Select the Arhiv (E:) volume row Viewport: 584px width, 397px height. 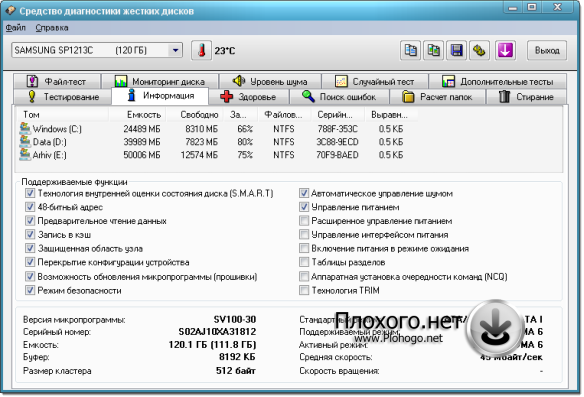212,155
